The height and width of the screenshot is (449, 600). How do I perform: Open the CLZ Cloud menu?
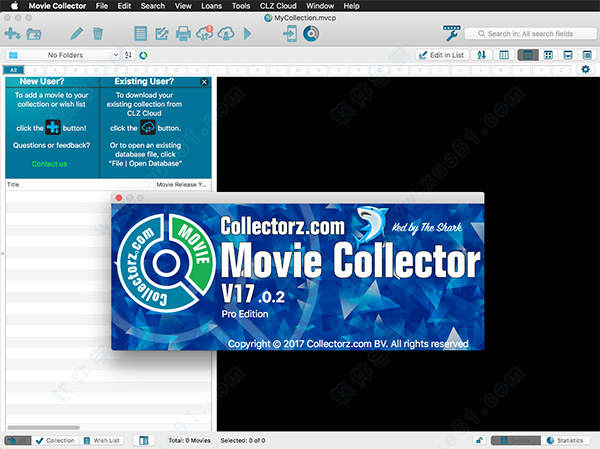(278, 6)
